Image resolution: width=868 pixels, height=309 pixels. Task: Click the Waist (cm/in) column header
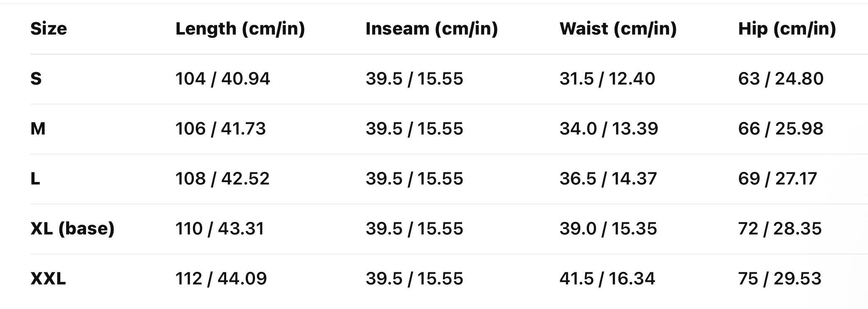pos(618,29)
